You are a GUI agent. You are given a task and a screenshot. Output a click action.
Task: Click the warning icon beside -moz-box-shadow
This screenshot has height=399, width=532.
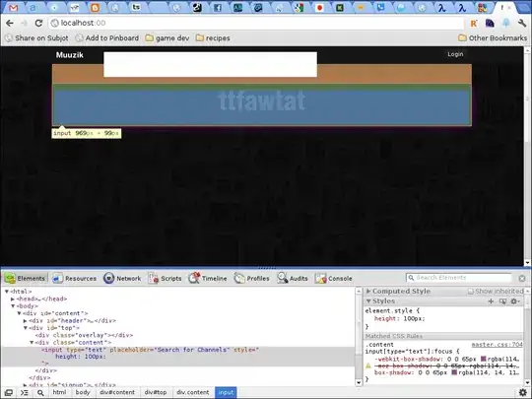click(x=368, y=366)
